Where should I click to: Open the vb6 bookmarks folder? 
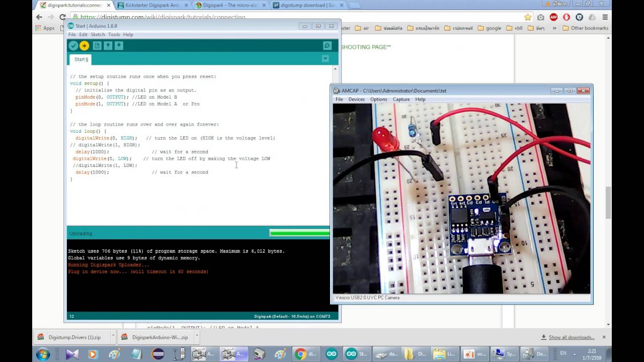point(514,28)
